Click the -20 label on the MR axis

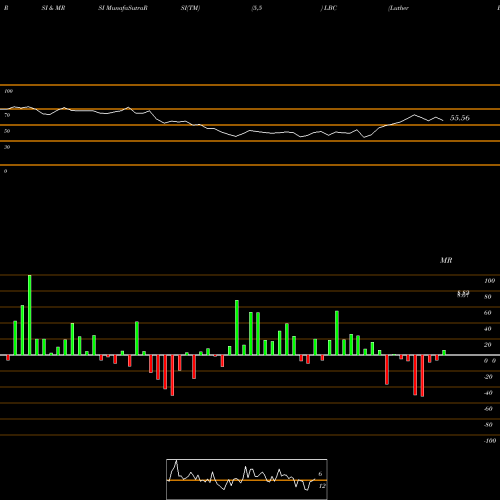point(488,377)
